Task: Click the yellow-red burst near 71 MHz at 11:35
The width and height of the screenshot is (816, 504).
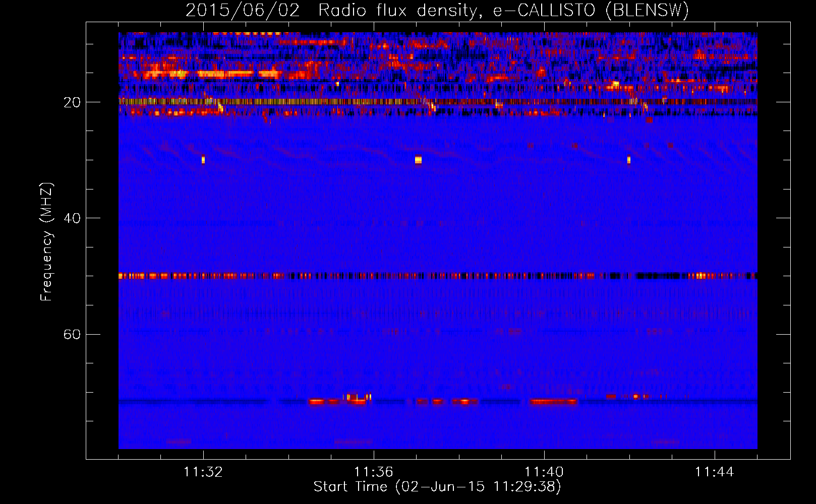Action: [x=357, y=397]
